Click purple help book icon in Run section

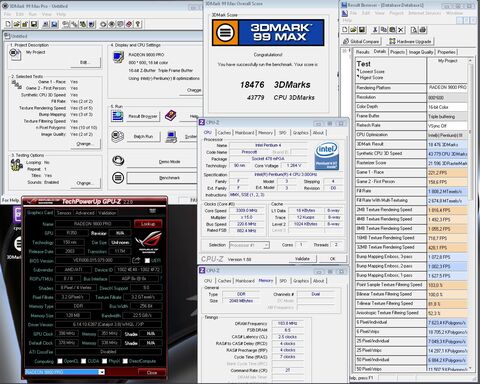click(171, 115)
